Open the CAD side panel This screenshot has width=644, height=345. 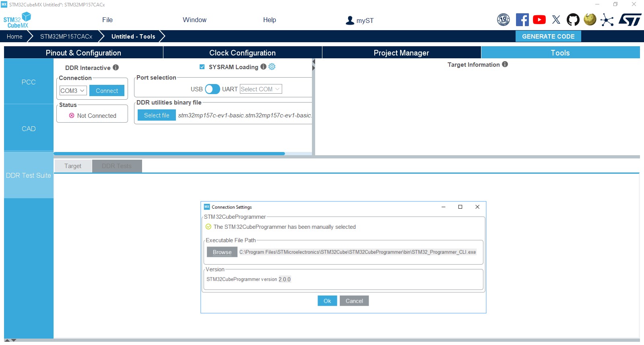pos(29,128)
